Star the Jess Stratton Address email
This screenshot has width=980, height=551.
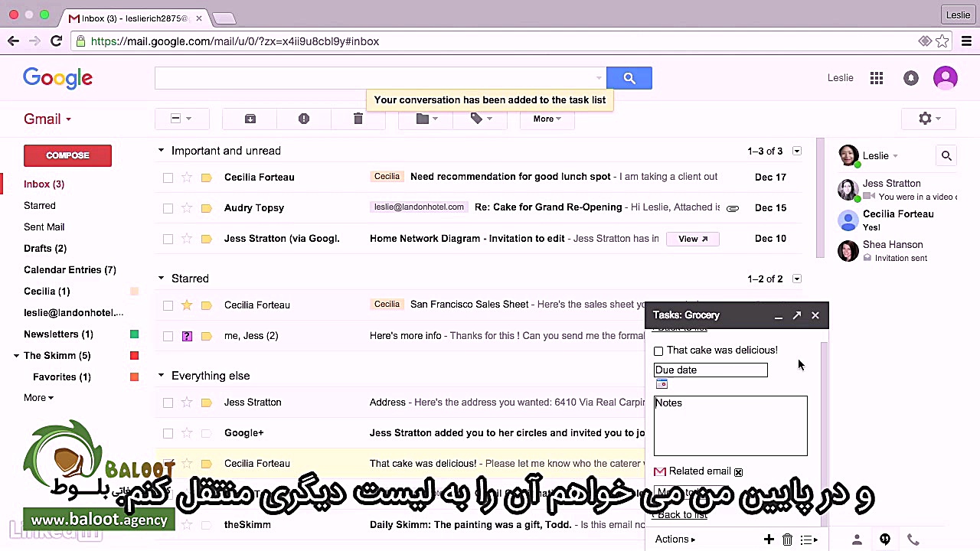(x=187, y=402)
